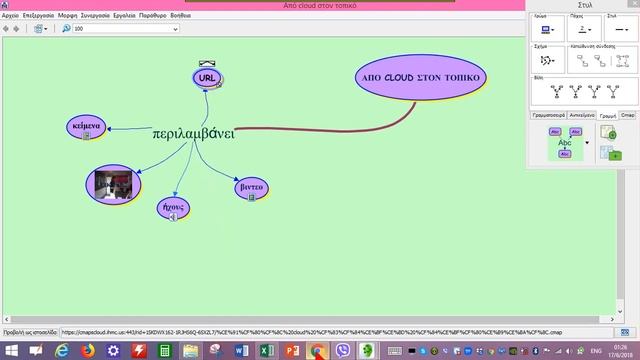This screenshot has width=640, height=360.
Task: Select the third connection direction icon
Action: (622, 61)
